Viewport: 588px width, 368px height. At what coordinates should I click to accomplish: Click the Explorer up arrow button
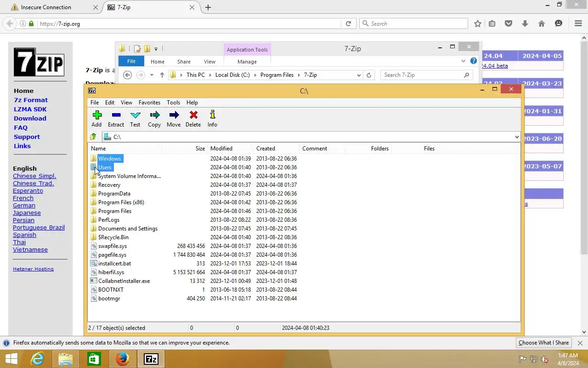(x=162, y=75)
